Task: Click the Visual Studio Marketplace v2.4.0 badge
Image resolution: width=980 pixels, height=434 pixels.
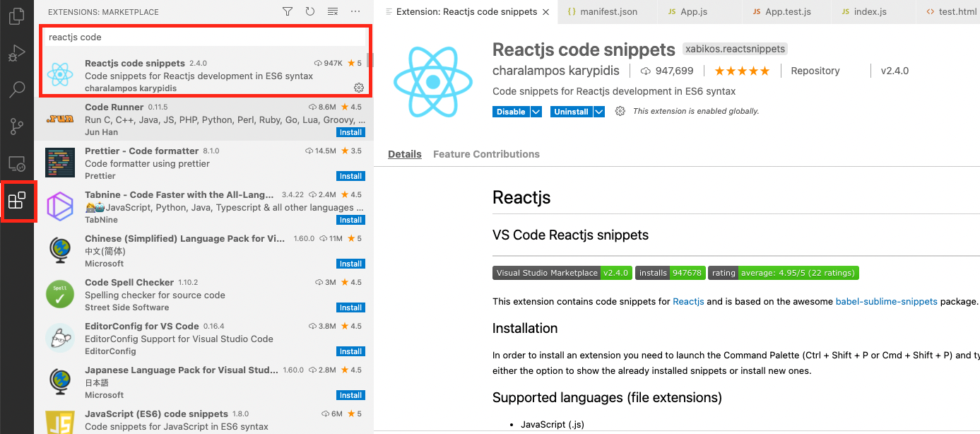Action: [x=562, y=273]
